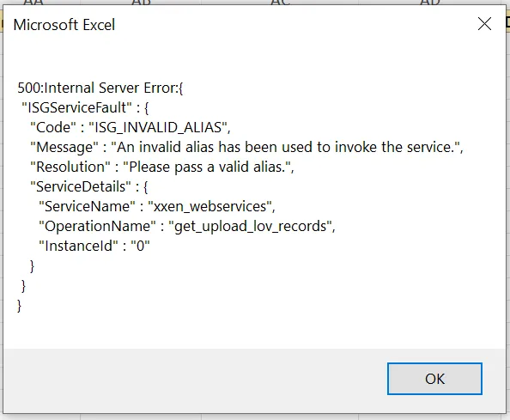The width and height of the screenshot is (510, 420).
Task: Click the last closing brace of the JSON
Action: coord(19,306)
